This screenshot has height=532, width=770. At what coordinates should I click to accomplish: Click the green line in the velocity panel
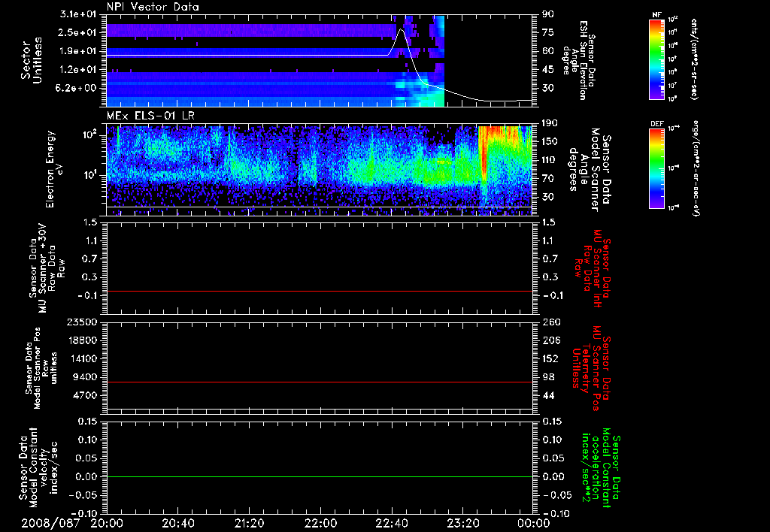pyautogui.click(x=320, y=476)
